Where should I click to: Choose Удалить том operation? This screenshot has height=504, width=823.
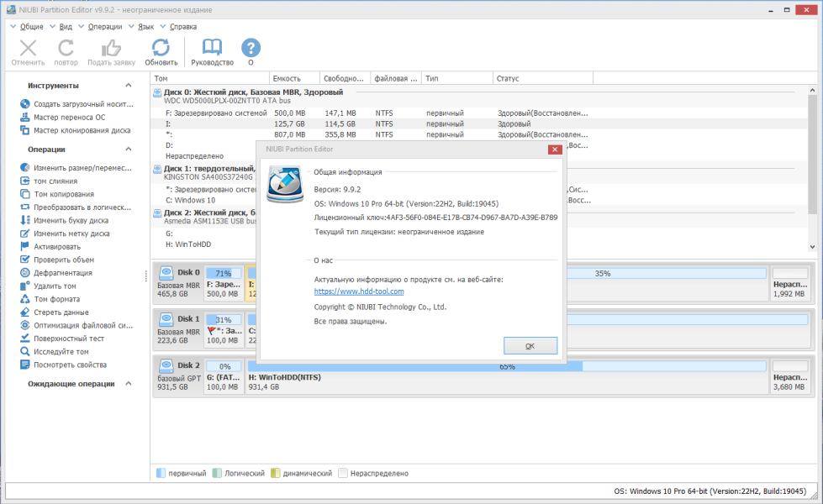tap(48, 286)
